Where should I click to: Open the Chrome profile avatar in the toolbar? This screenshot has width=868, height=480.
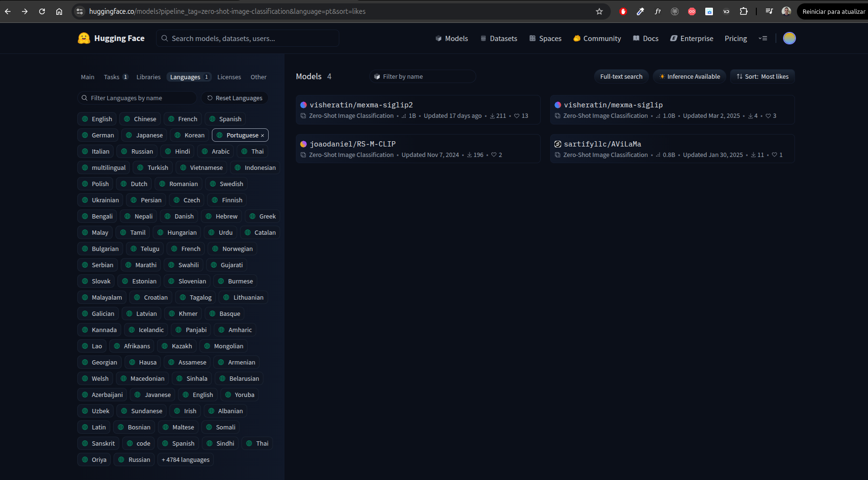(x=786, y=11)
